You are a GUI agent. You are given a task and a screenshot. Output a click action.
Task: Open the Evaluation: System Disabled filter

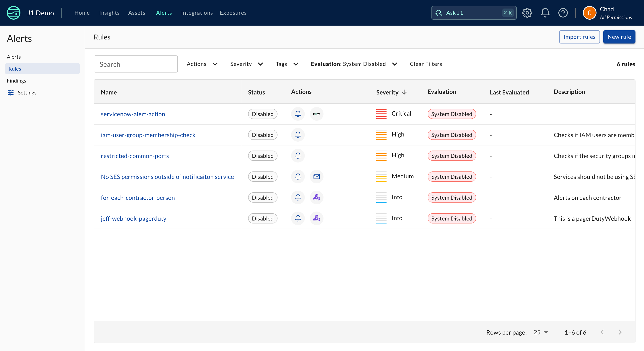point(354,64)
